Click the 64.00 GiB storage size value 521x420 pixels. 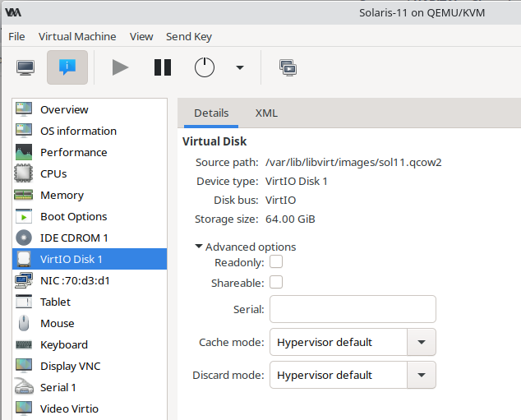(x=290, y=219)
